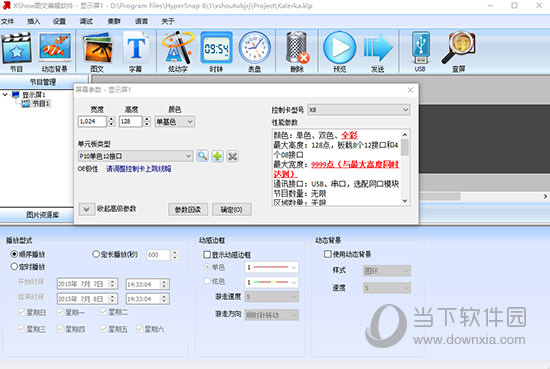550x369 pixels.
Task: Close the 屏幕参数 dialog
Action: tap(410, 90)
